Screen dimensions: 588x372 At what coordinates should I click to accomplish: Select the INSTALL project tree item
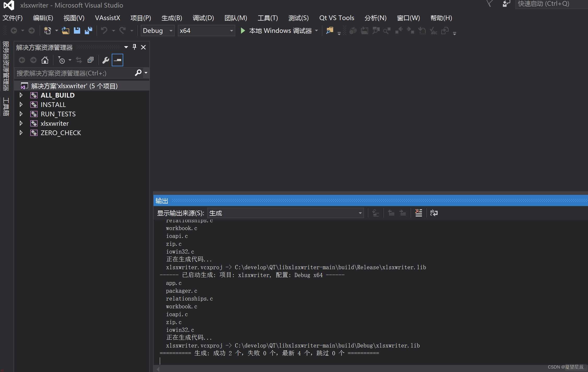point(52,104)
